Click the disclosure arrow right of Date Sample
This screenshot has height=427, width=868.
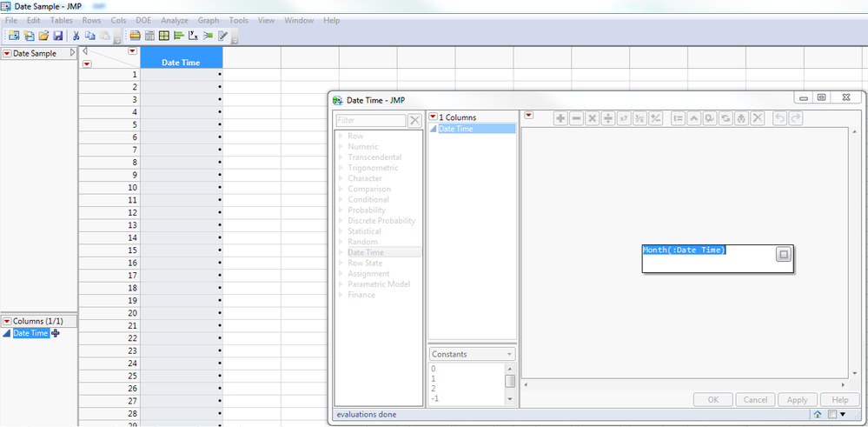72,53
